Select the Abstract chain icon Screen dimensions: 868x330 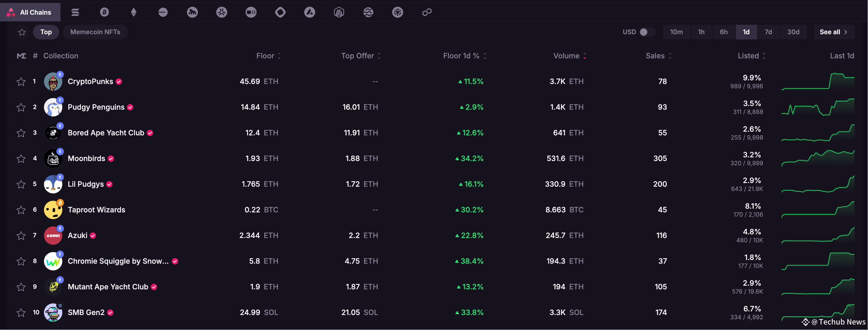[222, 13]
